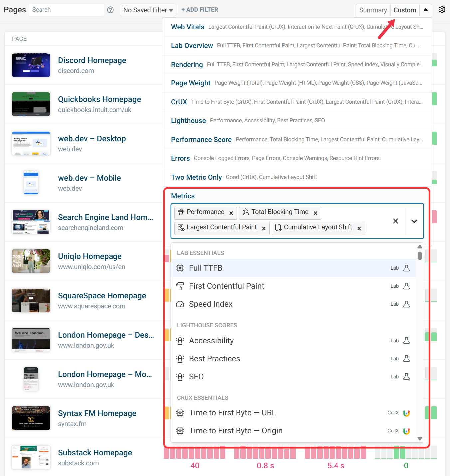The height and width of the screenshot is (476, 450).
Task: Open the SquareSpace Homepage link
Action: click(102, 296)
